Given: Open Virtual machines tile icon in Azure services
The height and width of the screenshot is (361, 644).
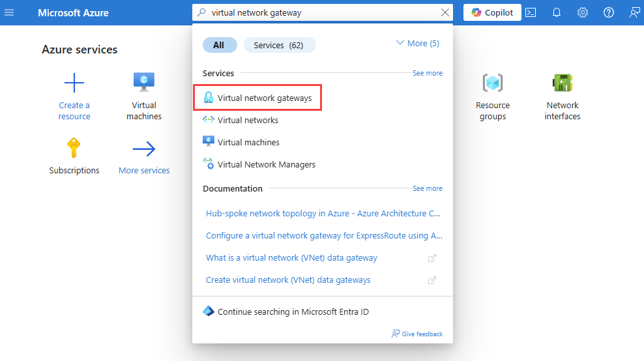Looking at the screenshot, I should [144, 82].
